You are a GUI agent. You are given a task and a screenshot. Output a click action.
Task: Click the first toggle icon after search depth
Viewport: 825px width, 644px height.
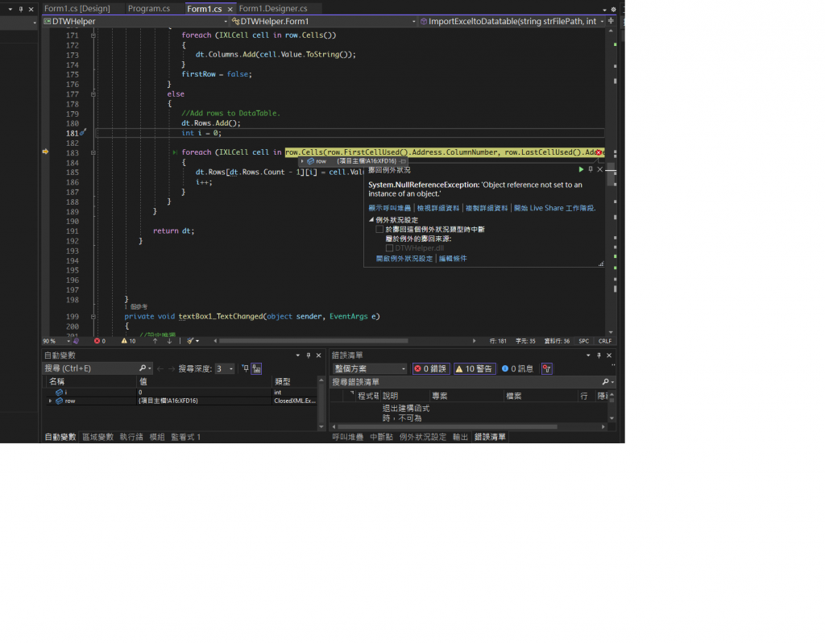click(245, 368)
